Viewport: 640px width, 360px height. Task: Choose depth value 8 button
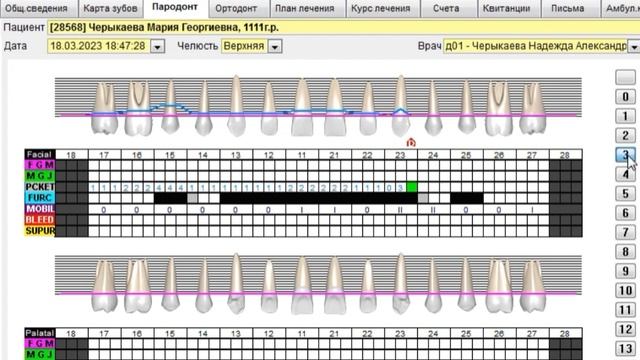(625, 252)
